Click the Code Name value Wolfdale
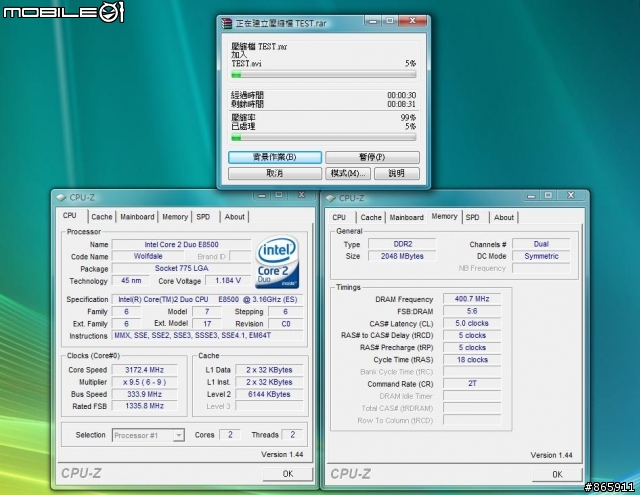This screenshot has width=640, height=495. [x=148, y=256]
